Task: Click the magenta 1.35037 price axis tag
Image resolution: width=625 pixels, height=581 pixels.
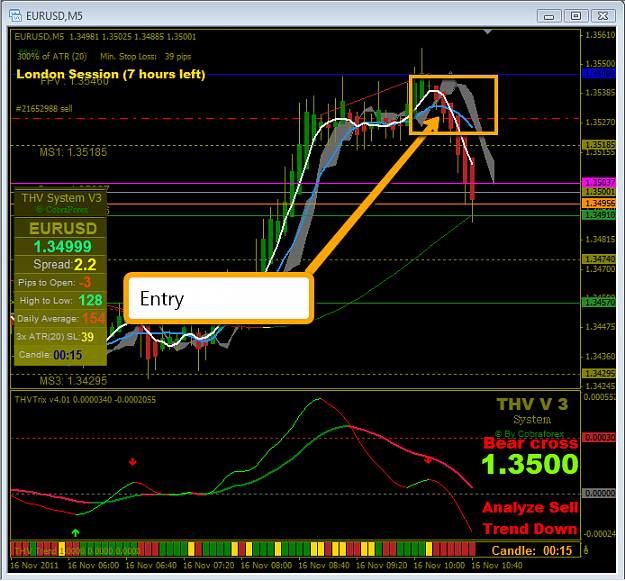Action: click(599, 183)
